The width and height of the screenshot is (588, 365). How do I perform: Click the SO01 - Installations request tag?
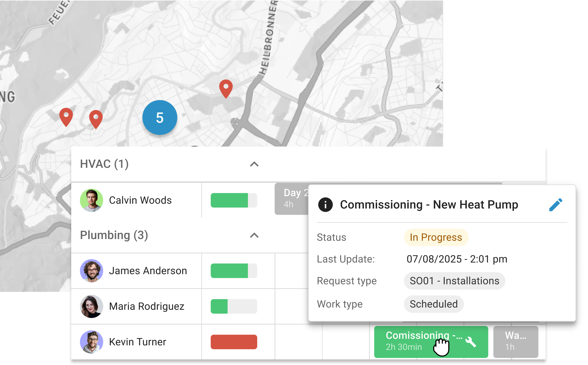pos(454,281)
